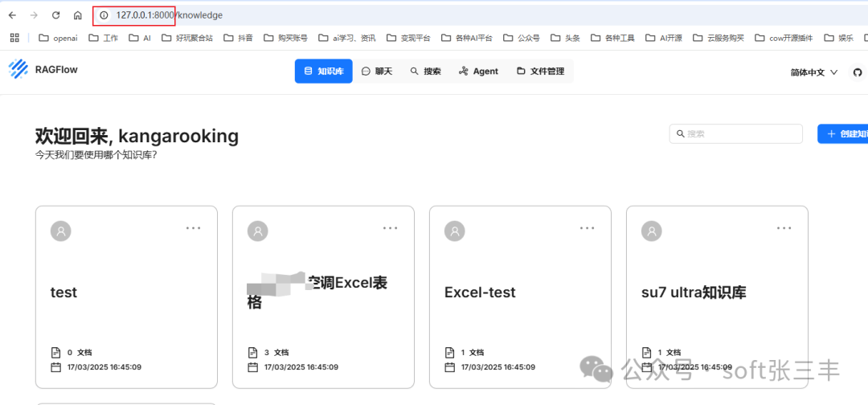Viewport: 868px width, 405px height.
Task: Open the more menu on test card
Action: coord(193,227)
